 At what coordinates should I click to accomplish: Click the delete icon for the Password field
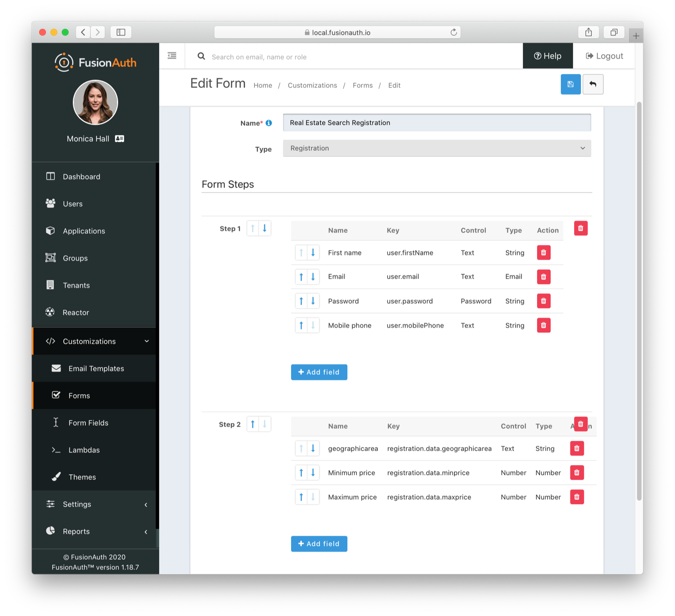coord(543,301)
